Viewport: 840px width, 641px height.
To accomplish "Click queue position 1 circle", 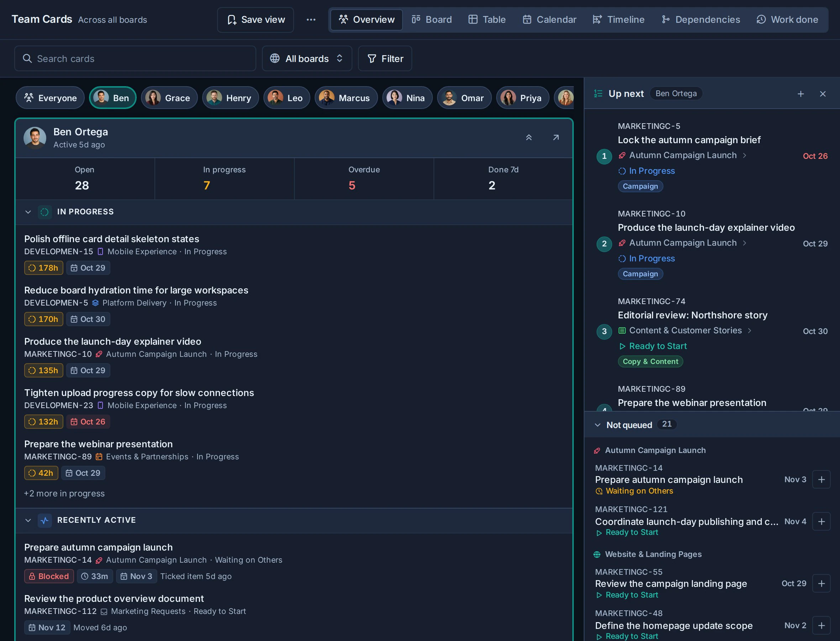I will tap(604, 156).
